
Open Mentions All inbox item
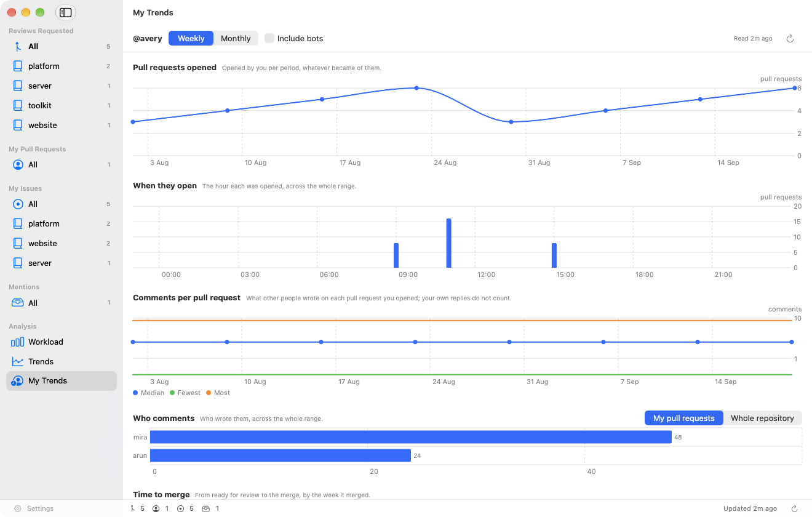click(62, 303)
